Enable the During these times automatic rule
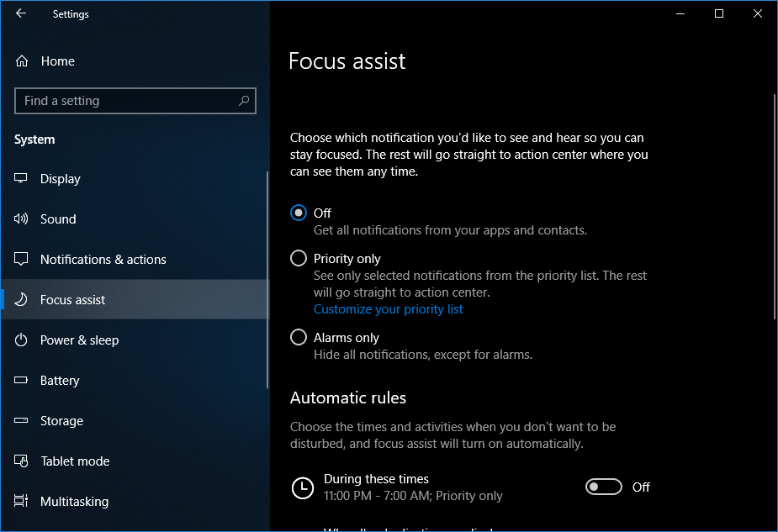 [603, 487]
